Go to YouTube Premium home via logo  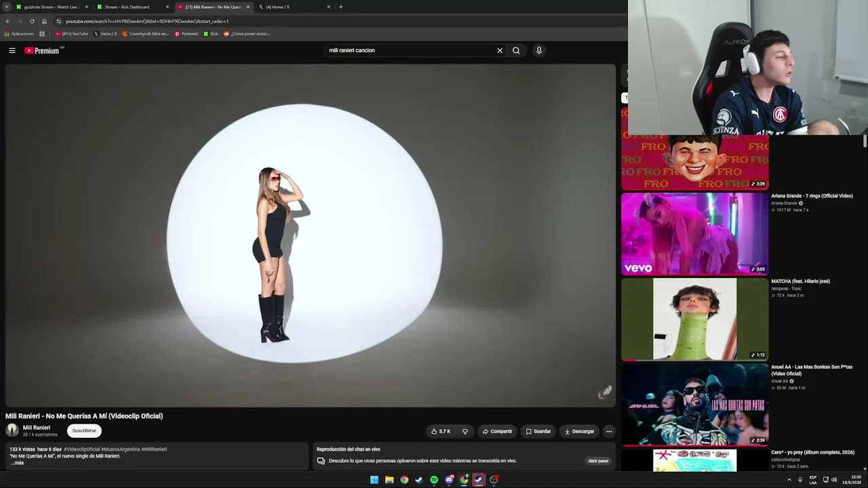[43, 50]
